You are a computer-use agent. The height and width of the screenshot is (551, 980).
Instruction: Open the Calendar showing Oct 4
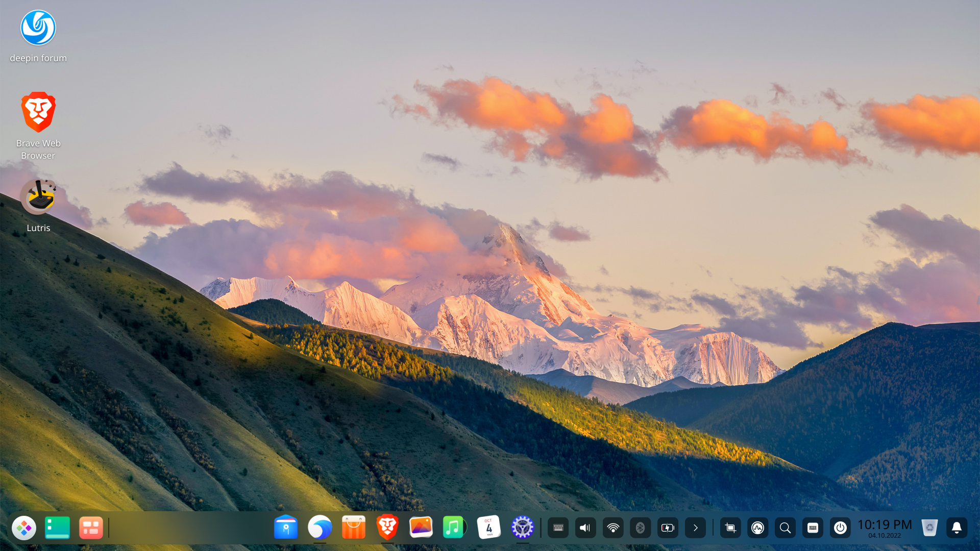pyautogui.click(x=489, y=527)
